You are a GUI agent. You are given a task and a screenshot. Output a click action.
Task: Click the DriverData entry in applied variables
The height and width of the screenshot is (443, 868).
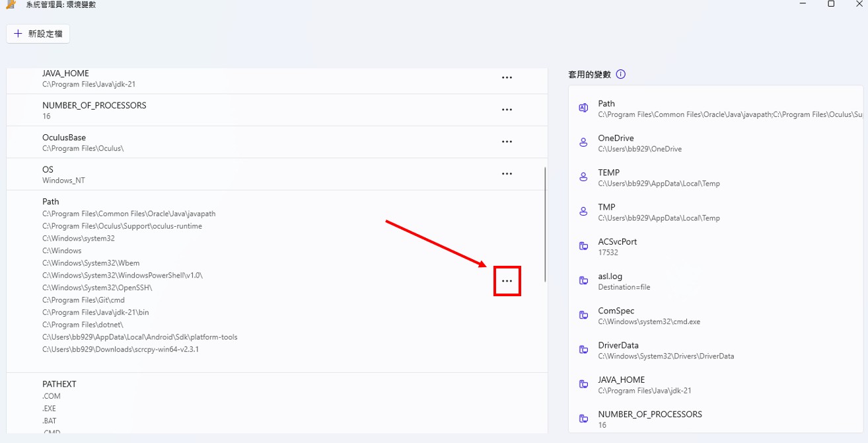[716, 350]
